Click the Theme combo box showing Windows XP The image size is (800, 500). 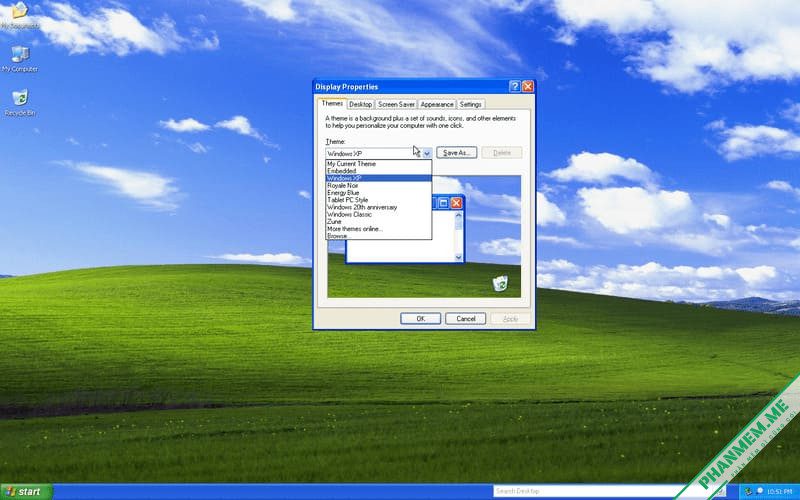pyautogui.click(x=379, y=153)
